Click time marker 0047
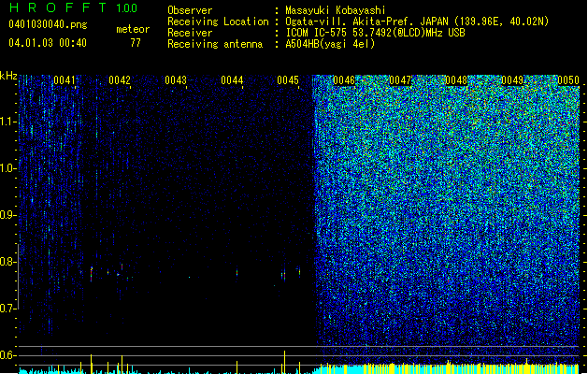Image resolution: width=588 pixels, height=374 pixels. click(x=400, y=80)
